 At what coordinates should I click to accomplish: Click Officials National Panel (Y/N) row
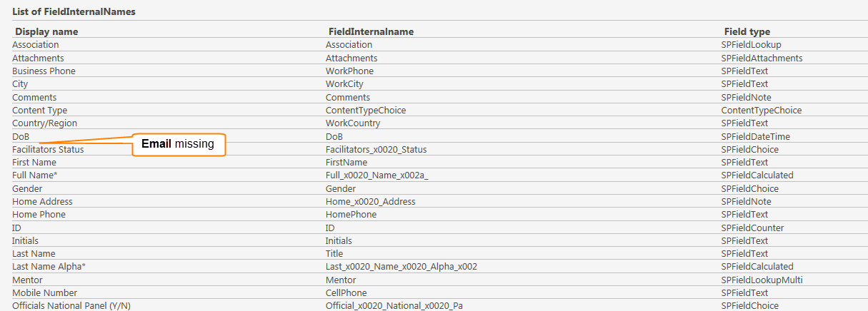point(71,306)
